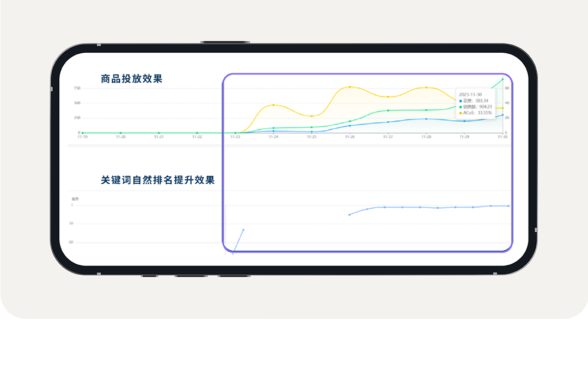Select the yellow ACoS data point at 11-28
Screen dimensions: 588x366
[x=426, y=88]
